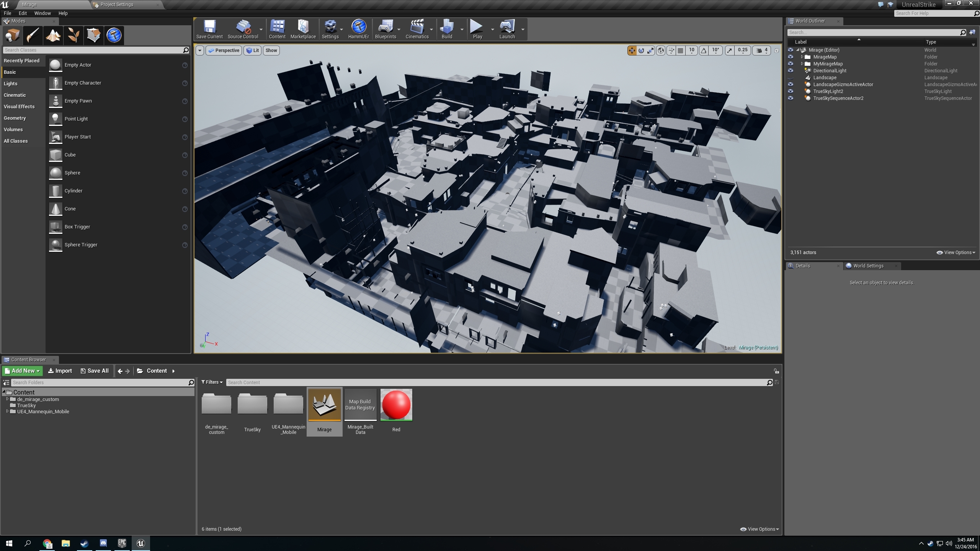This screenshot has height=551, width=980.
Task: Click Save All in Content Browser
Action: pyautogui.click(x=95, y=371)
